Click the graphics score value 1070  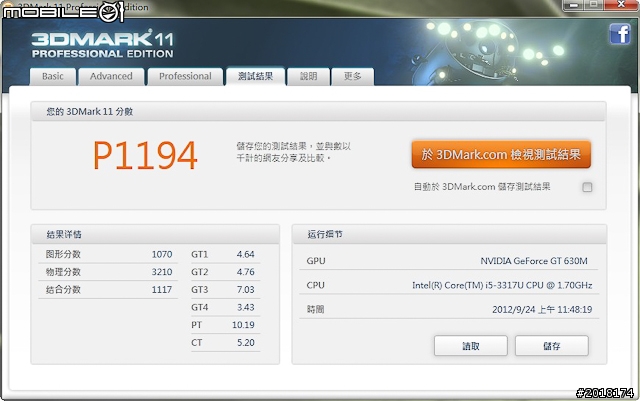tap(162, 254)
